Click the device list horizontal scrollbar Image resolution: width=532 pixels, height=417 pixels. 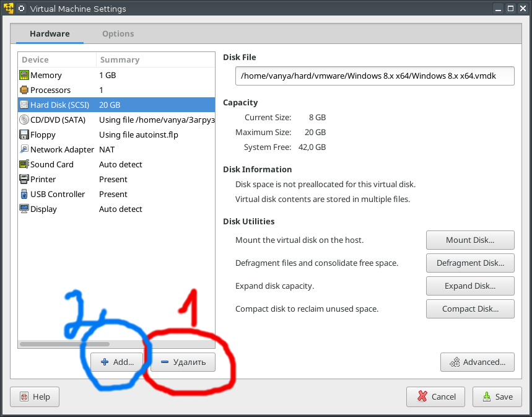(x=64, y=345)
